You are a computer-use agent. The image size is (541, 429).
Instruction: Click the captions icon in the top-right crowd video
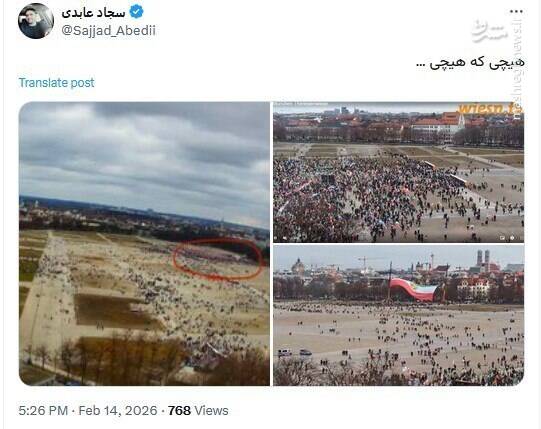pos(503,238)
